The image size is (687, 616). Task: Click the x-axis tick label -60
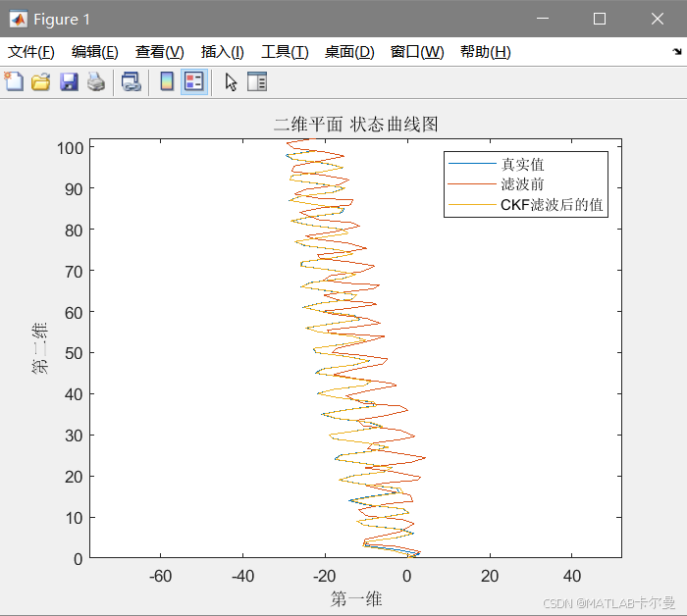click(x=160, y=576)
